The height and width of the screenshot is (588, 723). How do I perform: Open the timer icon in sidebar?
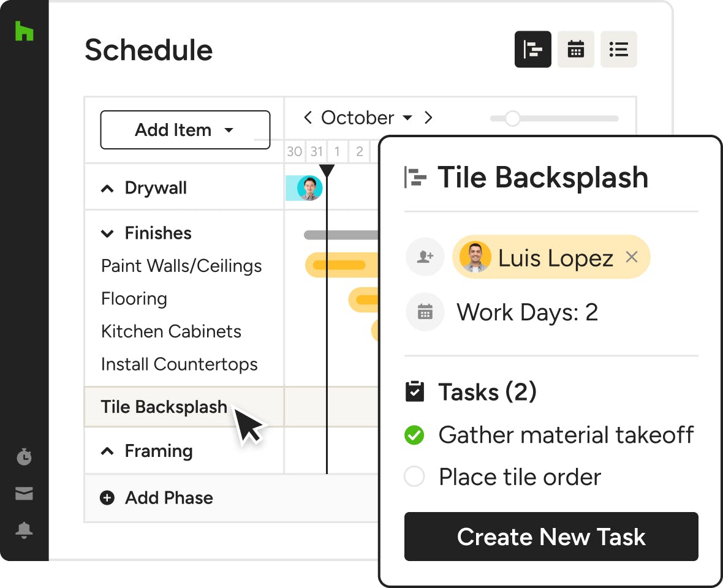(x=24, y=457)
